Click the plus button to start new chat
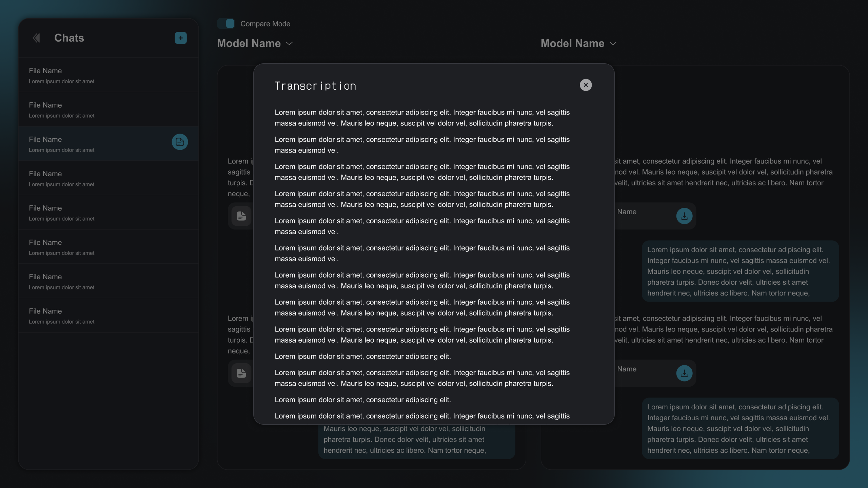This screenshot has width=868, height=488. pyautogui.click(x=181, y=38)
